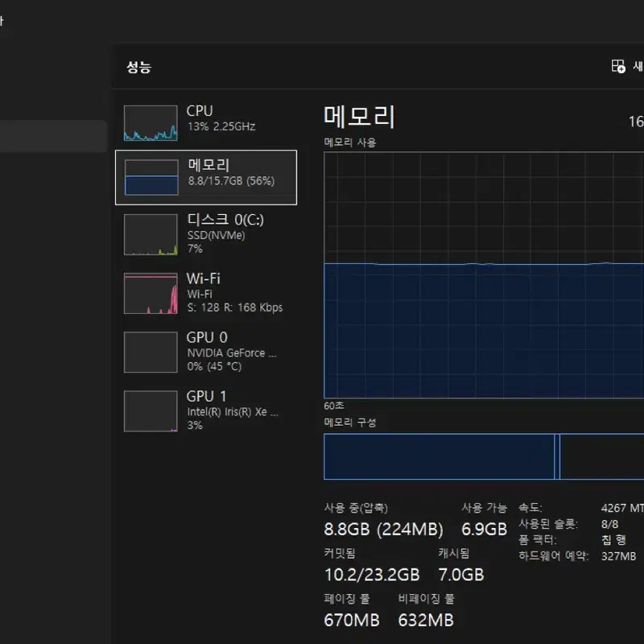The image size is (644, 644).
Task: Click the S: 128 R: 168 Kbps reading
Action: (x=235, y=308)
